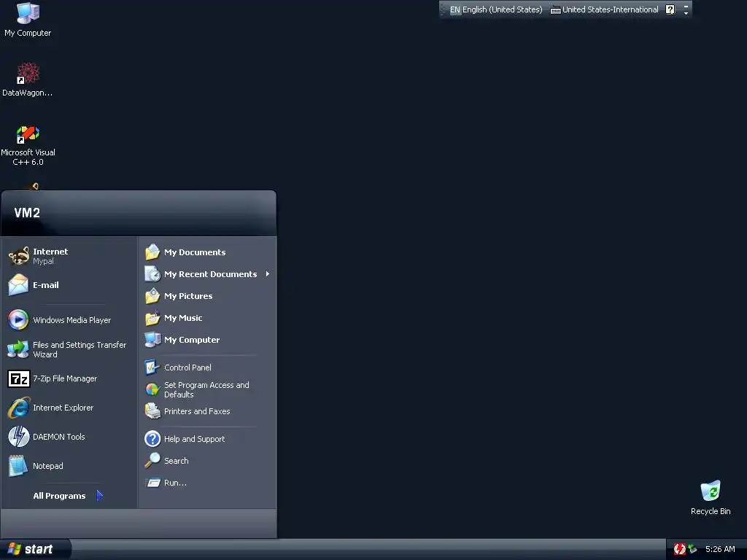Choose My Pictures menu entry

(188, 296)
